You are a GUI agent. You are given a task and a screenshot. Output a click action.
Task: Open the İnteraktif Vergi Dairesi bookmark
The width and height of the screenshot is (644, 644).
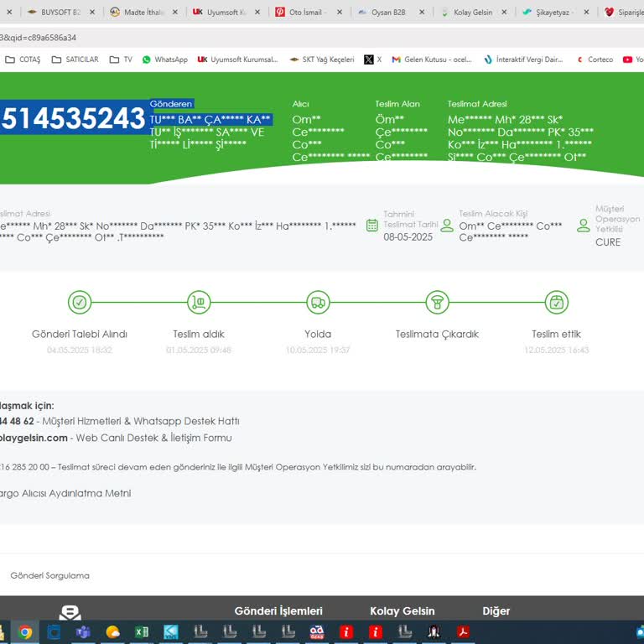click(x=523, y=60)
